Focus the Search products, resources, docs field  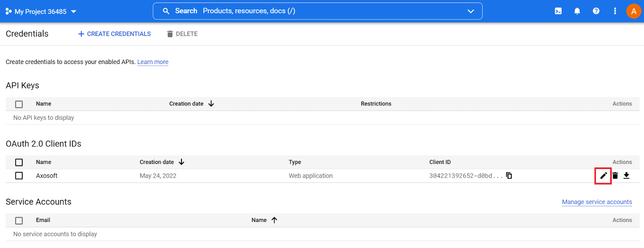[317, 11]
